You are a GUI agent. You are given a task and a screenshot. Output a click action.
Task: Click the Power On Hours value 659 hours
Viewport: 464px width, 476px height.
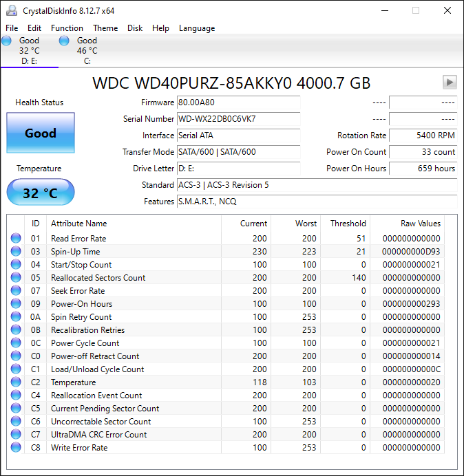(x=423, y=168)
